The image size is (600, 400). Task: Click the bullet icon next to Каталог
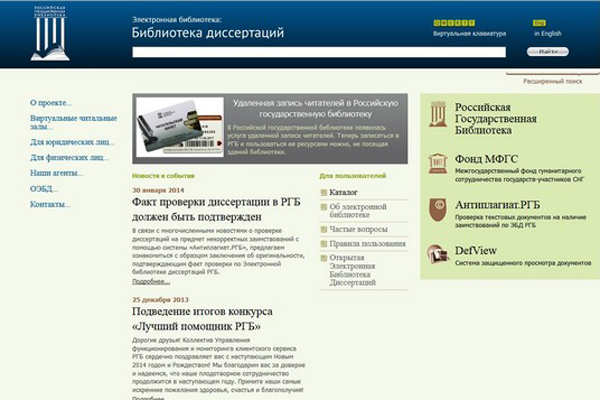click(x=324, y=193)
